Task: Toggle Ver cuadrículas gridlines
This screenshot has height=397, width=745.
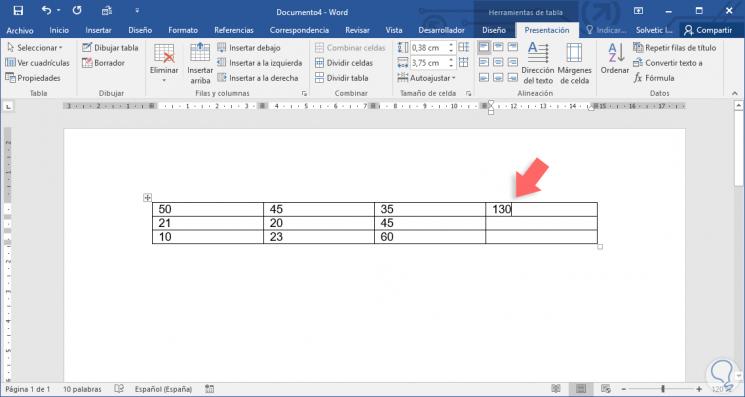Action: click(38, 63)
